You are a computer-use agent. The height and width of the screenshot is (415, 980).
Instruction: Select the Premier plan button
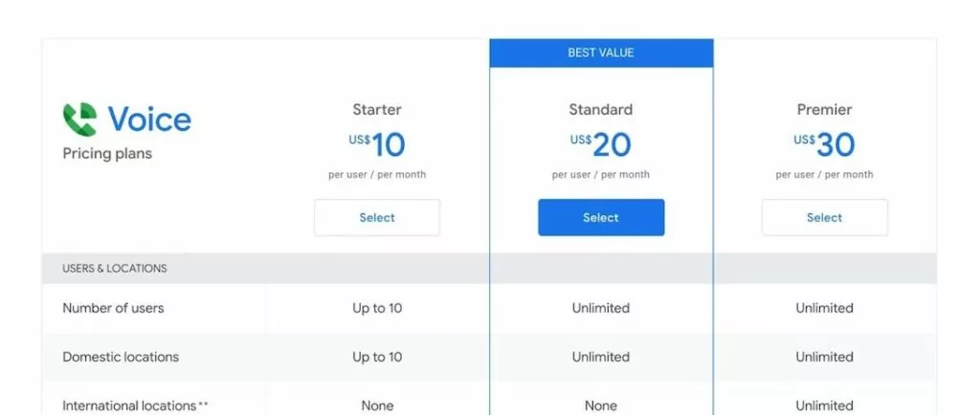tap(824, 218)
